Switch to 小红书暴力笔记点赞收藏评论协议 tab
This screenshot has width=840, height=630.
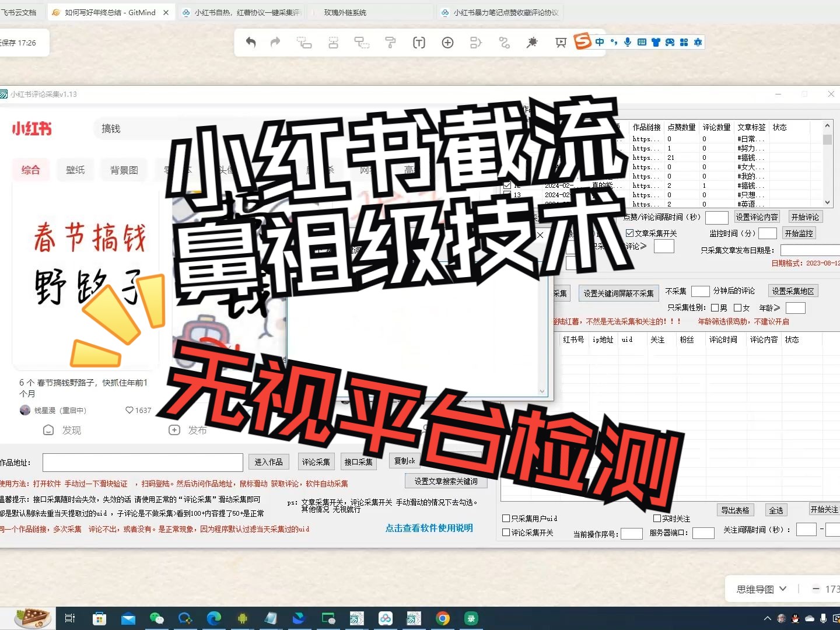tap(501, 12)
